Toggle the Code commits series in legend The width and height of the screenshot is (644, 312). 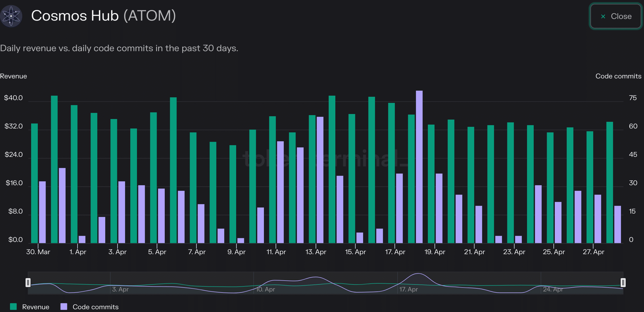(x=89, y=307)
